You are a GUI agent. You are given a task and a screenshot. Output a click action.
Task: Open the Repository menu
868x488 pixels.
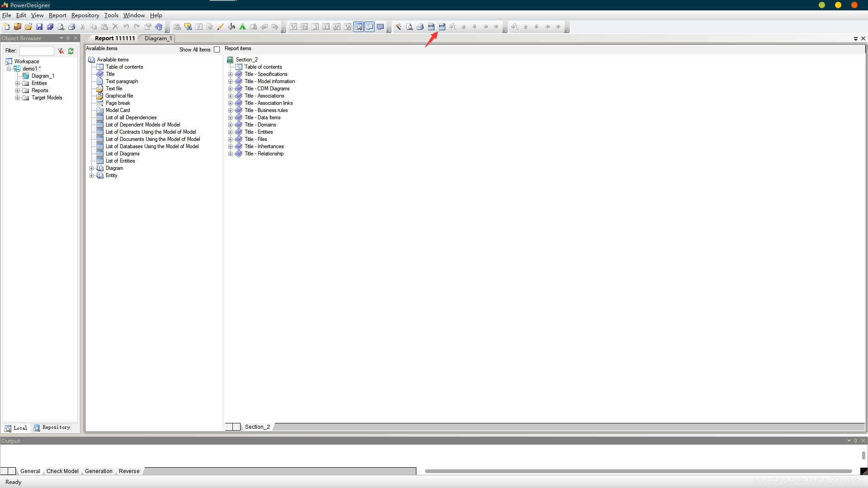[x=85, y=15]
